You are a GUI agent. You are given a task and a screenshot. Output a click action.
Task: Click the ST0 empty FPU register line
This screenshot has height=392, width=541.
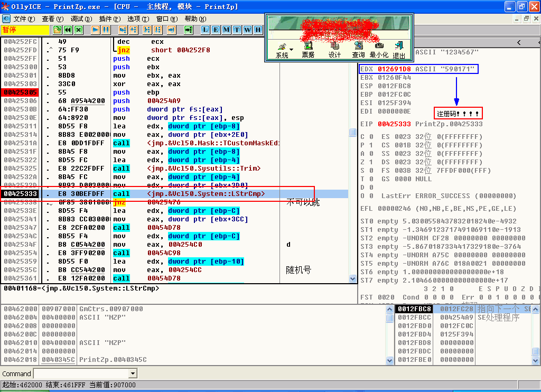click(438, 221)
